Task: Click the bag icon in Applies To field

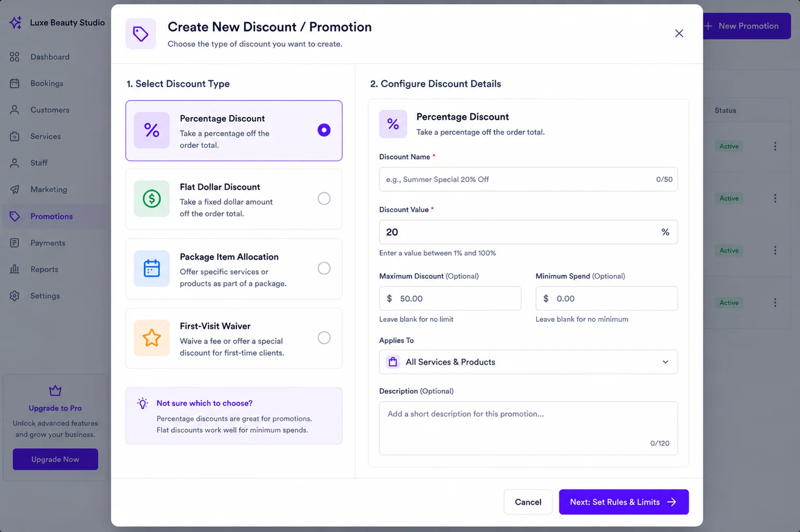Action: 393,362
